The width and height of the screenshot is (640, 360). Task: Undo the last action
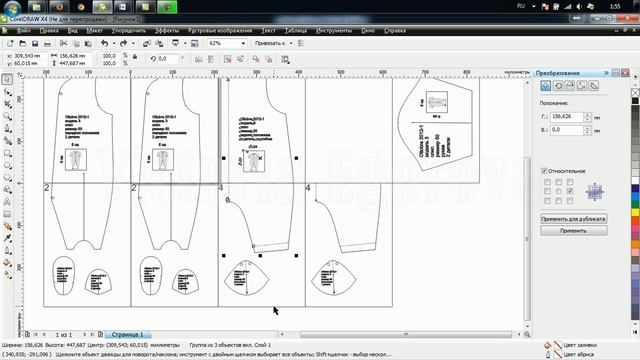[x=105, y=43]
